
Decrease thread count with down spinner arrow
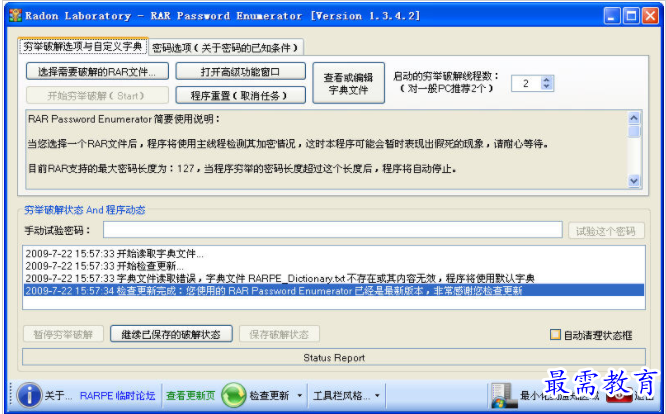(x=547, y=86)
